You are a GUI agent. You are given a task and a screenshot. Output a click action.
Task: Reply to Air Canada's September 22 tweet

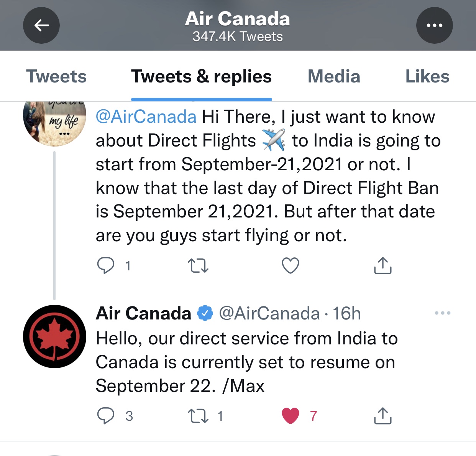[x=106, y=416]
